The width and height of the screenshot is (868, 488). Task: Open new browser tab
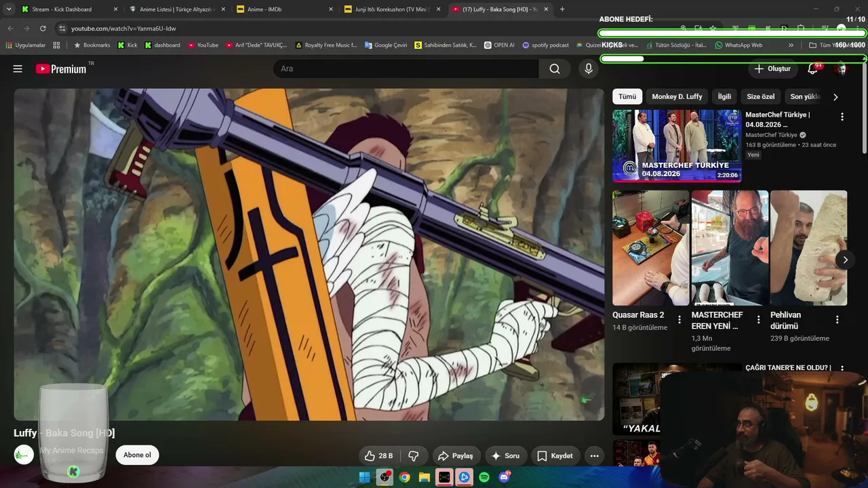[562, 9]
